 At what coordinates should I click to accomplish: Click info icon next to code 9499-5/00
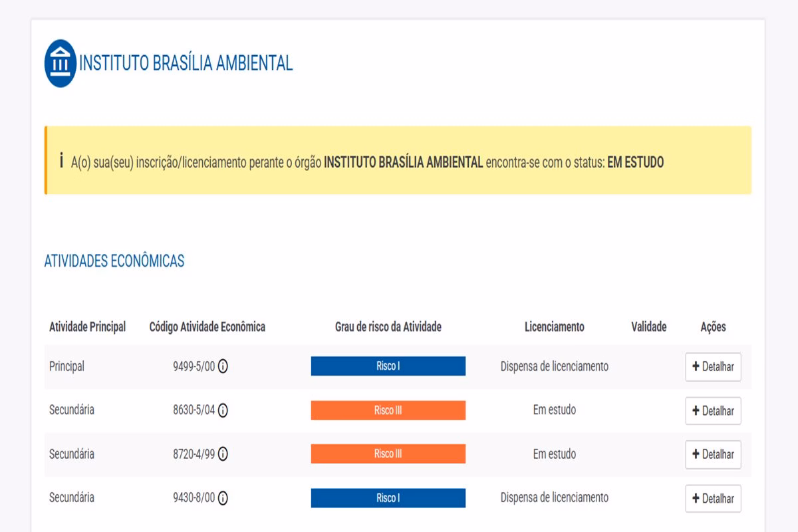pos(223,366)
